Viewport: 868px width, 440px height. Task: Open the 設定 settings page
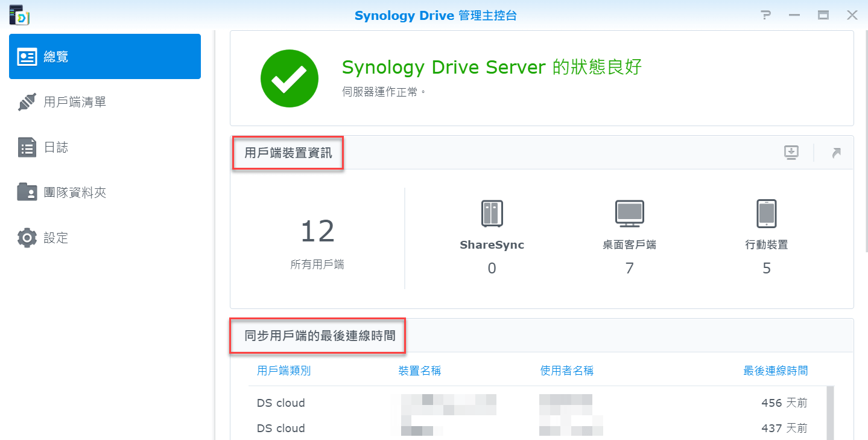(105, 238)
